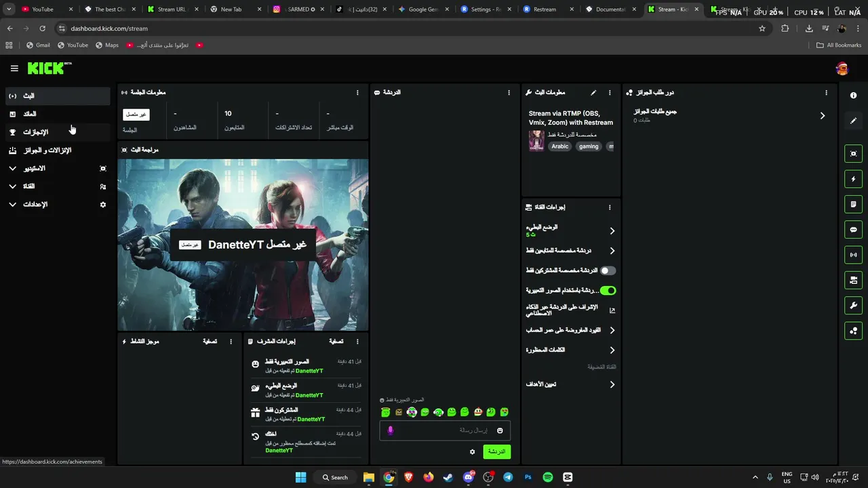Open the activity feed panel's three-dot menu
This screenshot has width=868, height=488.
tap(231, 342)
